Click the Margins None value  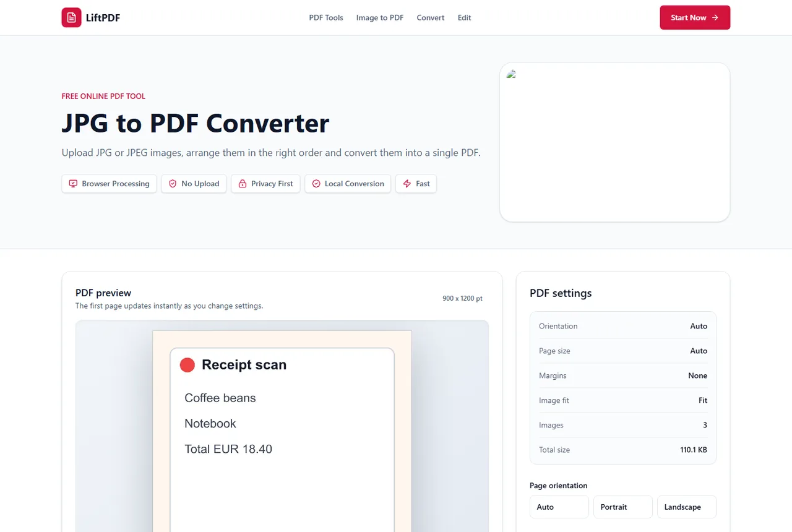[x=697, y=375]
